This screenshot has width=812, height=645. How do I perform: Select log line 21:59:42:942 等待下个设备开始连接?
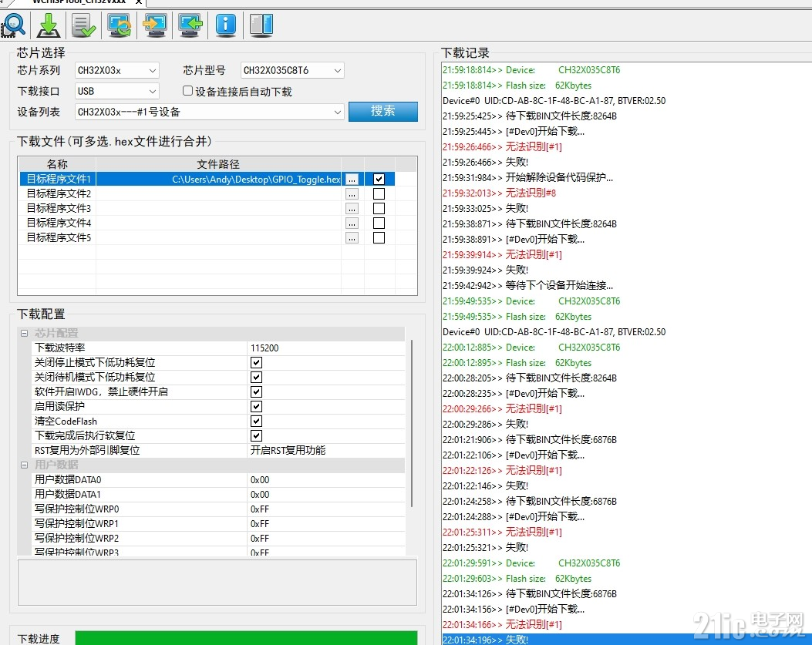point(527,285)
